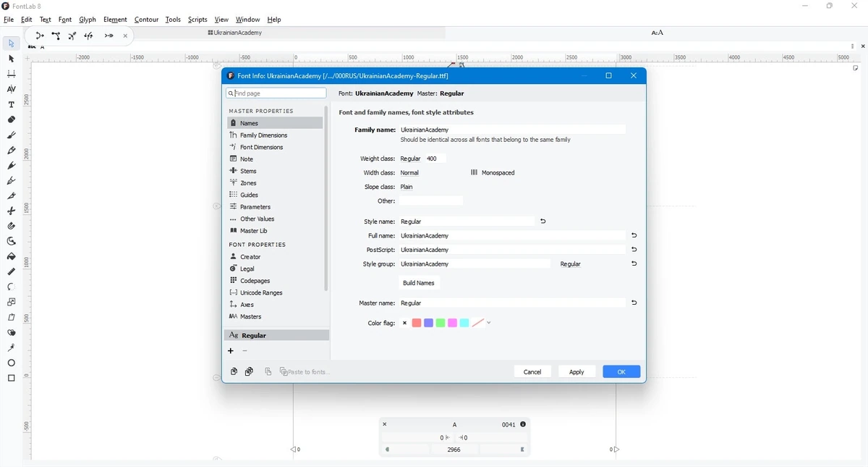This screenshot has height=467, width=868.
Task: Select the Contour tool (white arrow)
Action: [11, 43]
